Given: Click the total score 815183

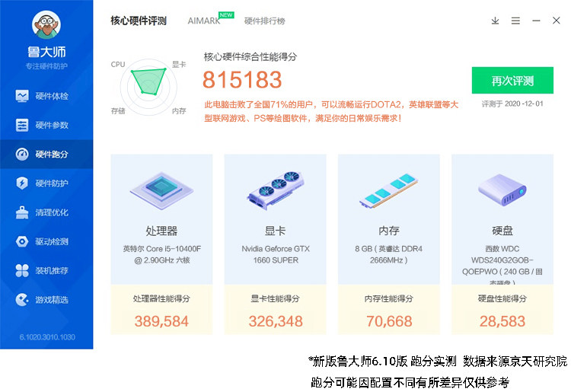Looking at the screenshot, I should tap(242, 80).
